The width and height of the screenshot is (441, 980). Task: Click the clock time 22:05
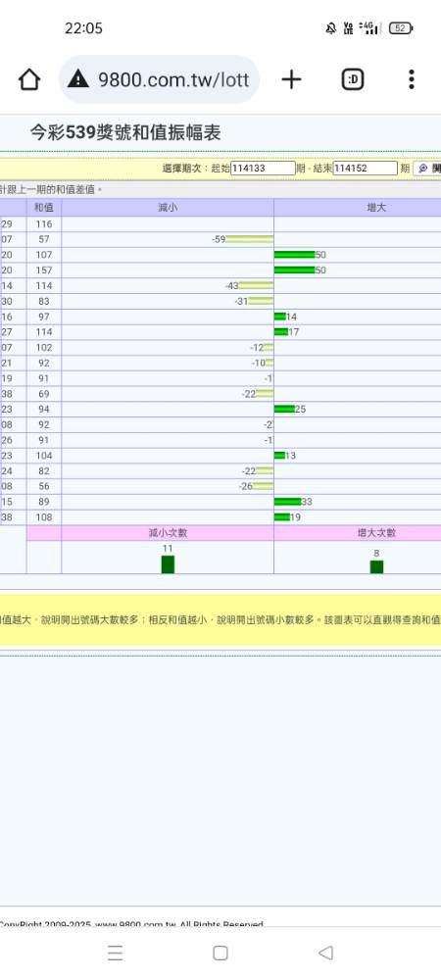click(83, 28)
